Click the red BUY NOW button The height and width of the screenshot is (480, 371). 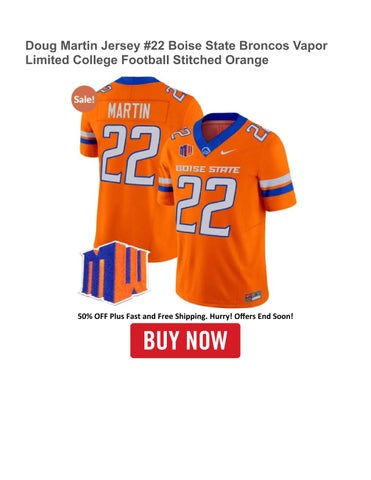[185, 340]
